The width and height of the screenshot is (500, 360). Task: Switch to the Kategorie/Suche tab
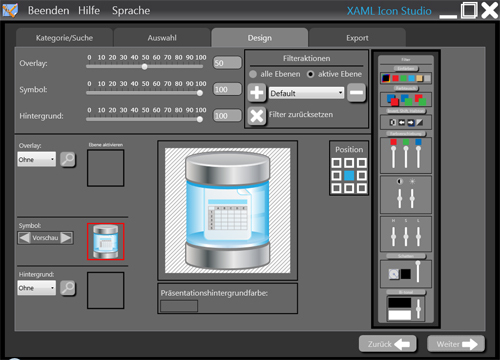point(64,38)
